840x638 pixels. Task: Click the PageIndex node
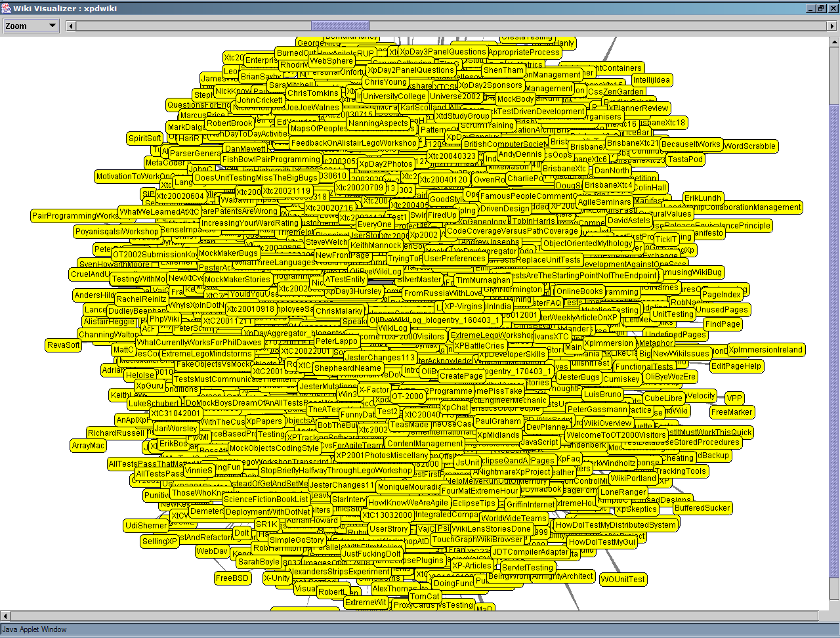coord(721,295)
